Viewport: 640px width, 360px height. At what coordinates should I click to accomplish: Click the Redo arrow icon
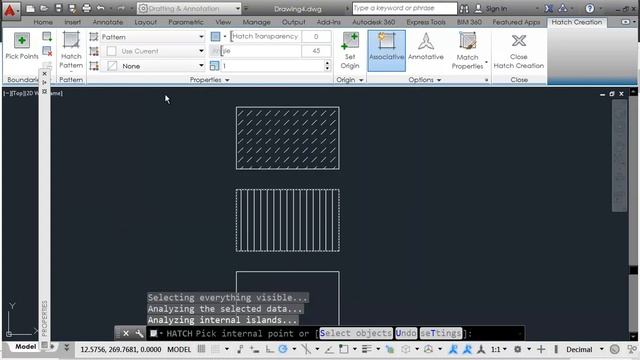pyautogui.click(x=121, y=9)
